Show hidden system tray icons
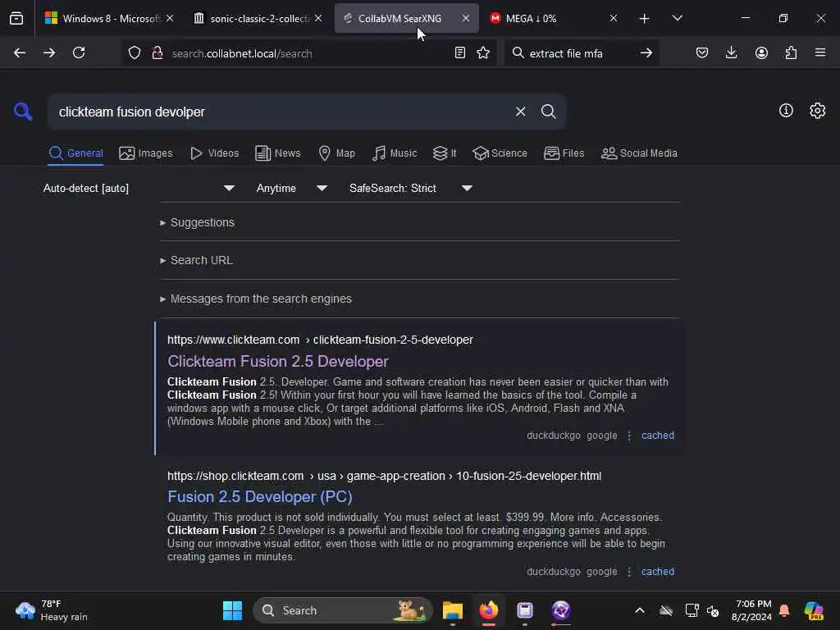 640,610
